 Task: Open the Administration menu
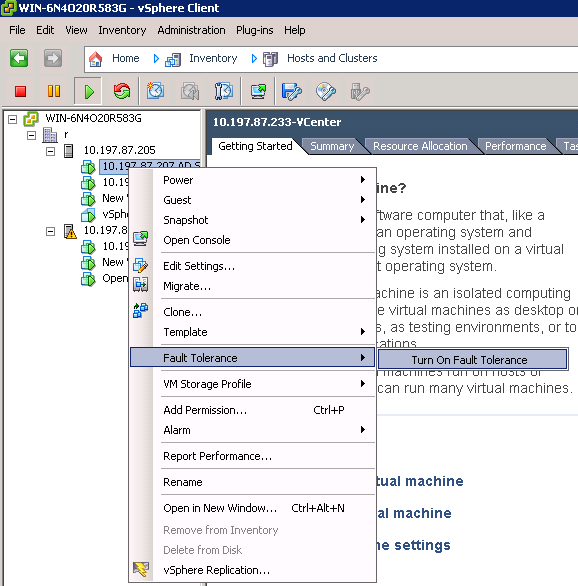pos(191,30)
